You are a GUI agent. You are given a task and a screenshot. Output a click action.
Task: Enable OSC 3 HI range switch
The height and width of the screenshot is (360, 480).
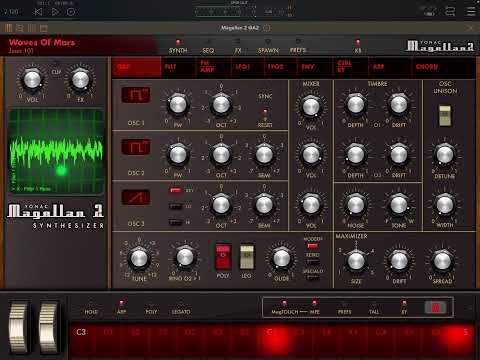[175, 222]
